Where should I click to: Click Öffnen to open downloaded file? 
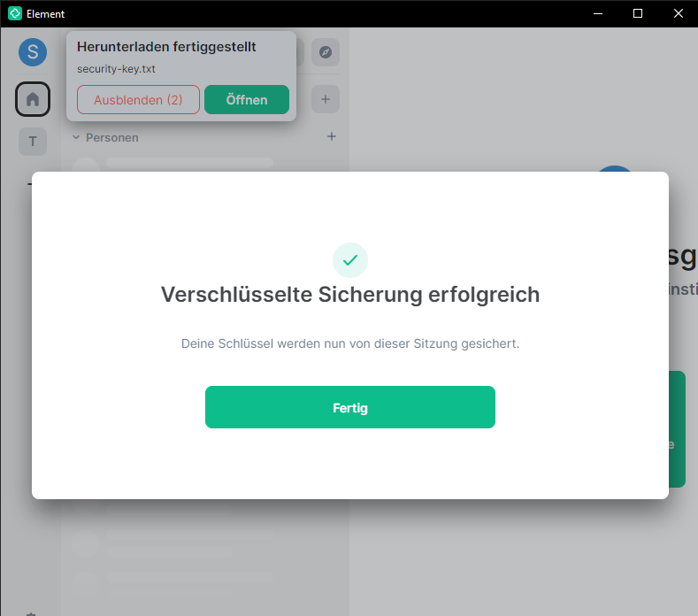(247, 100)
